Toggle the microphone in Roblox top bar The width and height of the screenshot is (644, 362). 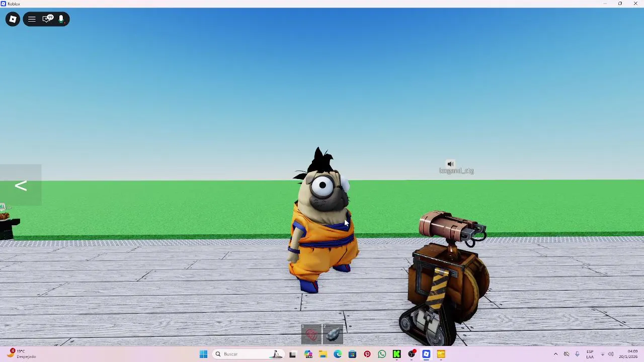pos(61,19)
